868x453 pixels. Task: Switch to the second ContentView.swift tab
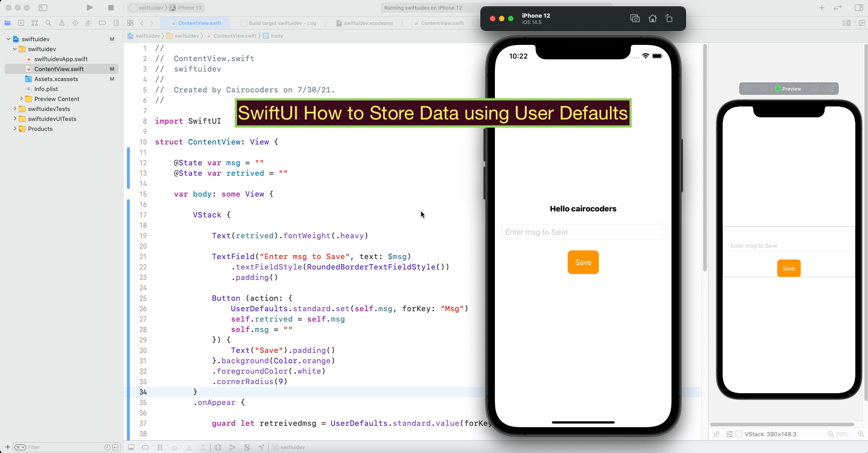point(438,23)
